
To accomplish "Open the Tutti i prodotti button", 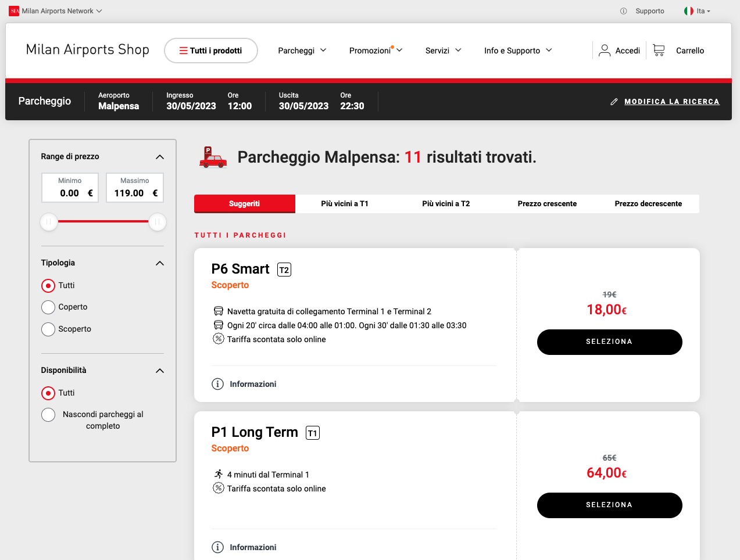I will coord(211,51).
